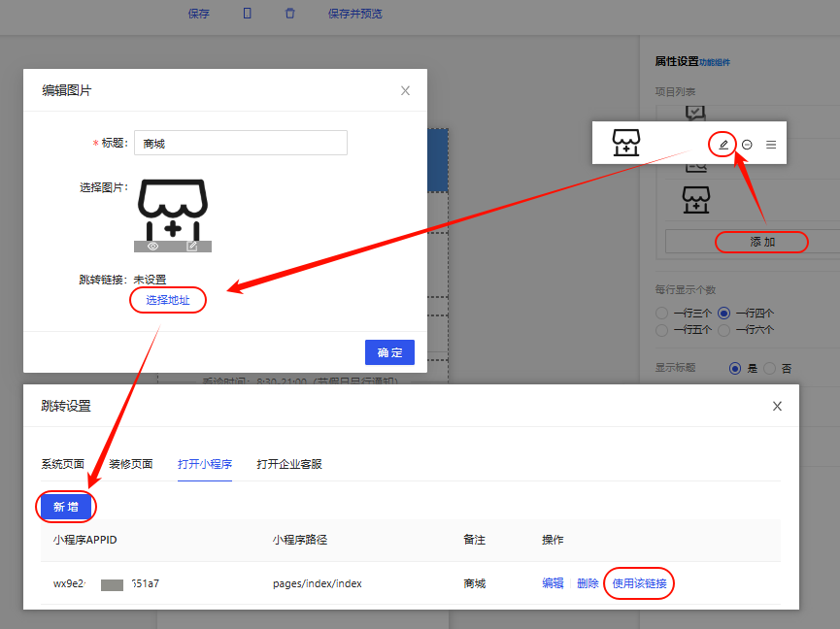
Task: Confirm with the 确定 button
Action: (389, 352)
